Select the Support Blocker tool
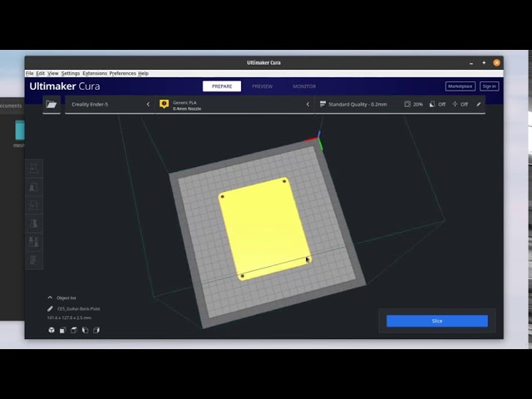532x399 pixels. 33,260
